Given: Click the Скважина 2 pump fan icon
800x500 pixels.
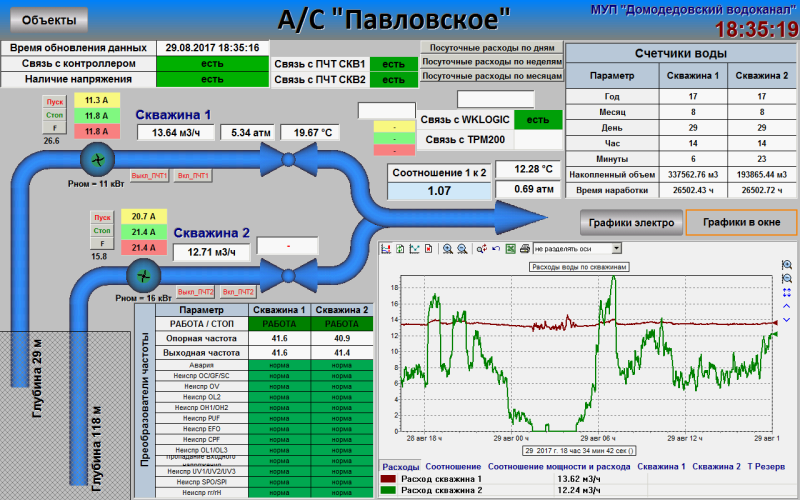Looking at the screenshot, I should coord(145,274).
